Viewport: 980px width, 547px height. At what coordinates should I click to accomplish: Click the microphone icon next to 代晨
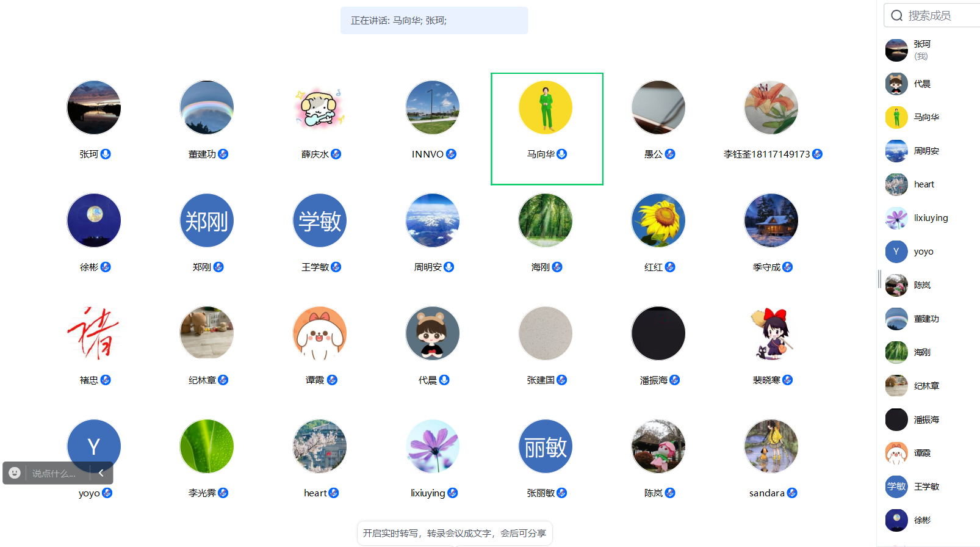[444, 380]
